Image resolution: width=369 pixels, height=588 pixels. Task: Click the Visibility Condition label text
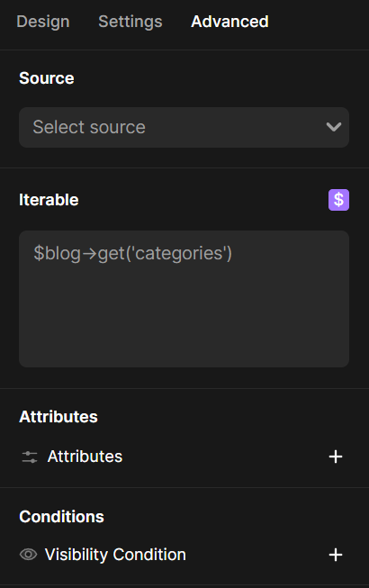click(x=115, y=555)
